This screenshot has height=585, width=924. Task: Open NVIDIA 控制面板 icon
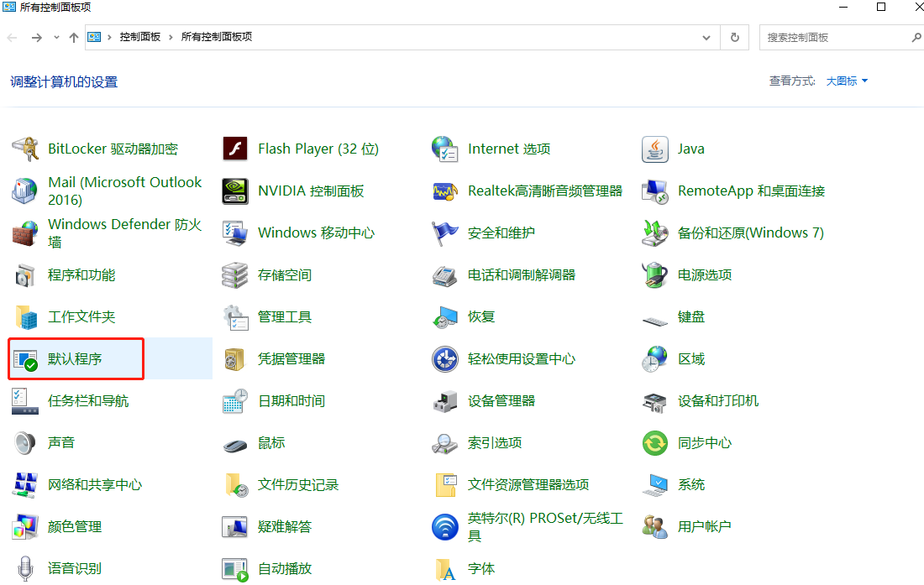(235, 191)
